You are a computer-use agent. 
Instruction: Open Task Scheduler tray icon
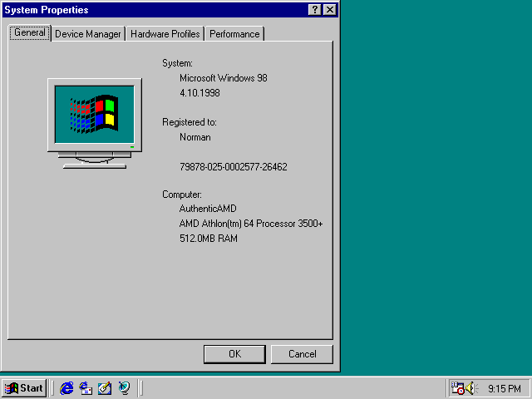click(457, 388)
